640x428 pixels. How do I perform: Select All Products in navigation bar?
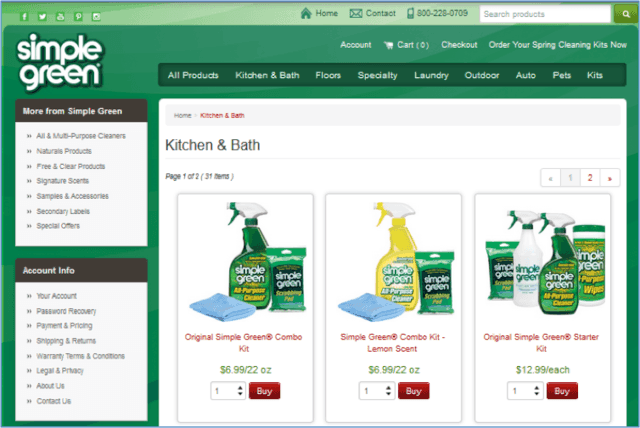pos(193,75)
